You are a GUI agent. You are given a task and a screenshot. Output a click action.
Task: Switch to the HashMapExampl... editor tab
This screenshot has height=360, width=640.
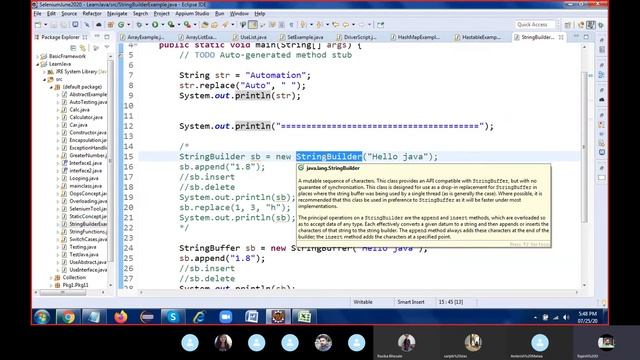[418, 37]
